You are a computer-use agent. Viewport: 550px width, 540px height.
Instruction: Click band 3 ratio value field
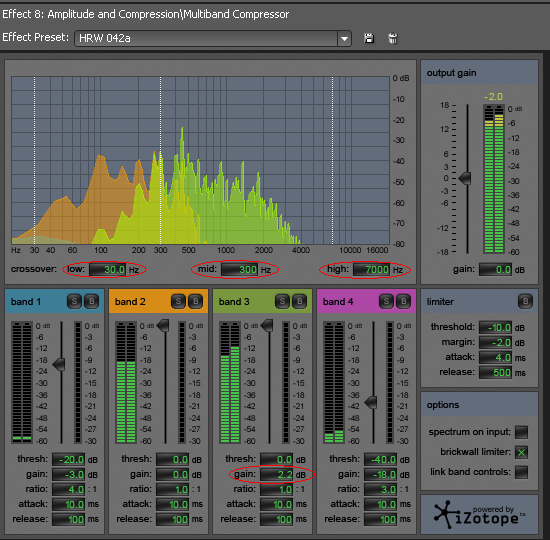click(276, 489)
